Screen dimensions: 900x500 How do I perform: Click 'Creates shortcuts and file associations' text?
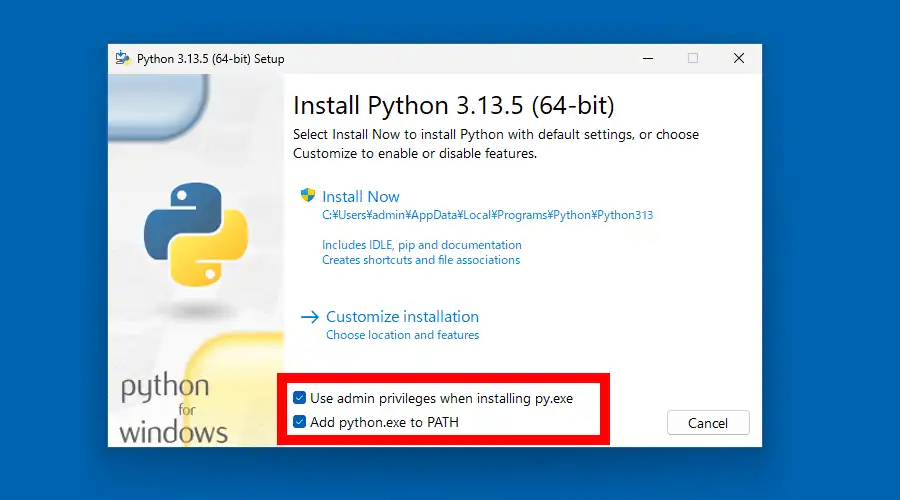pyautogui.click(x=421, y=260)
